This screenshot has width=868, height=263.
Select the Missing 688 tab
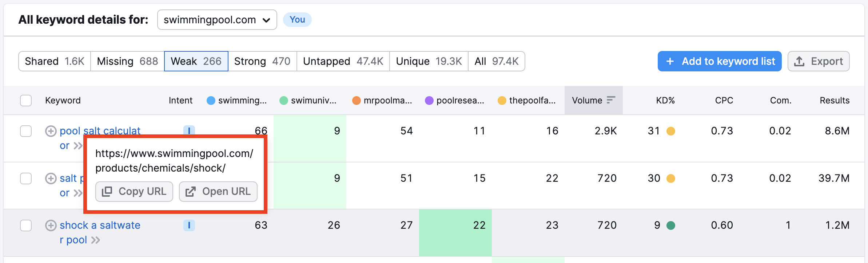127,61
